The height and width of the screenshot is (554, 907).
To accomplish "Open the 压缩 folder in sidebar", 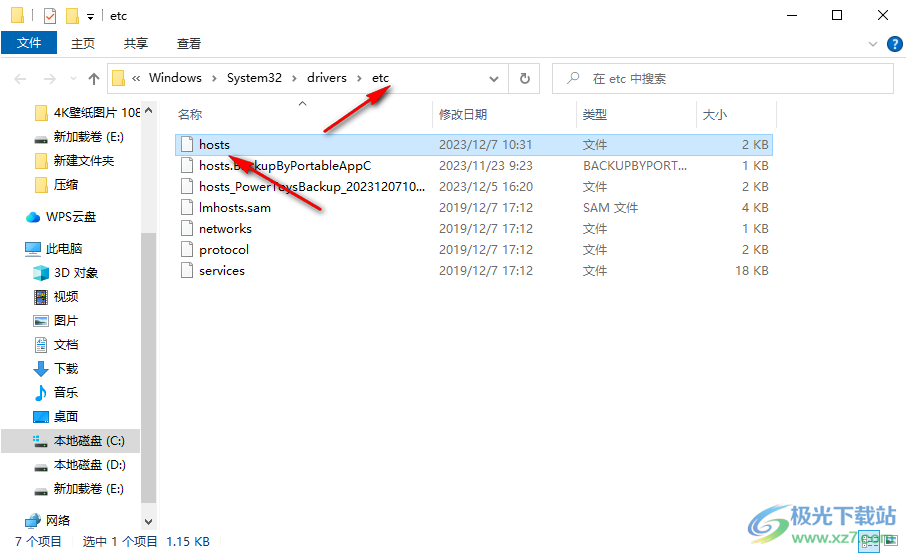I will tap(57, 184).
